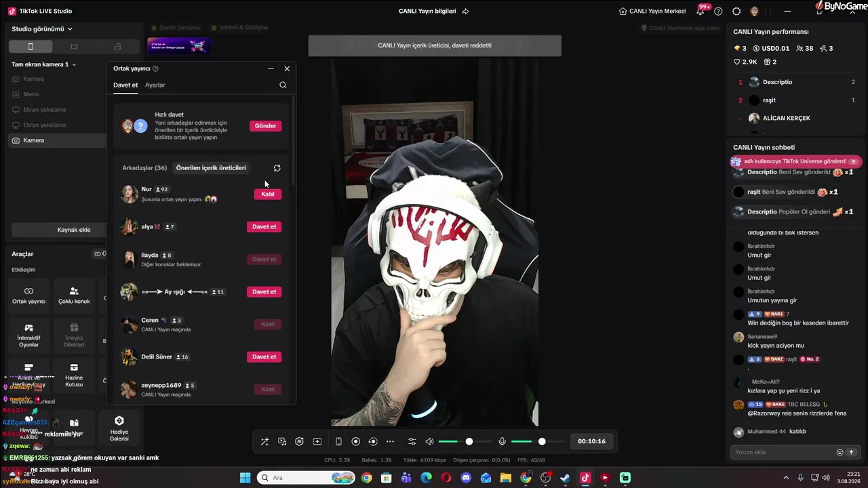Screen dimensions: 868x488
Task: Close the Ortak yayıncı panel
Action: pyautogui.click(x=287, y=68)
